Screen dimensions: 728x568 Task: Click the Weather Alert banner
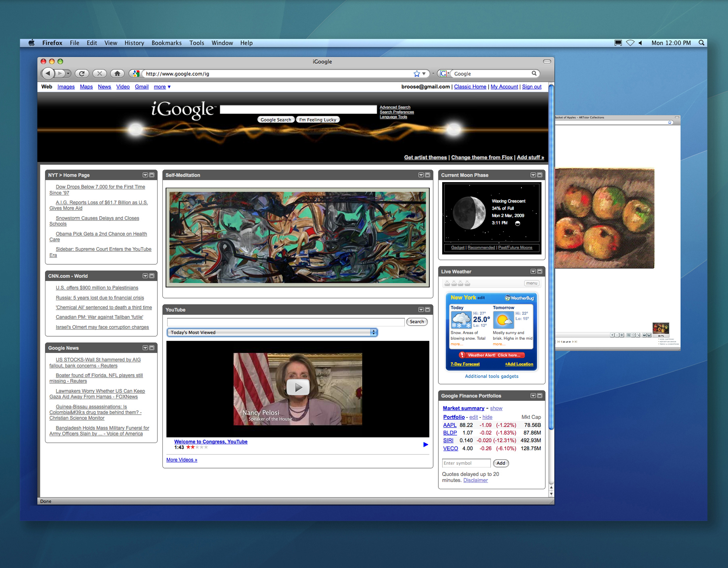coord(492,355)
